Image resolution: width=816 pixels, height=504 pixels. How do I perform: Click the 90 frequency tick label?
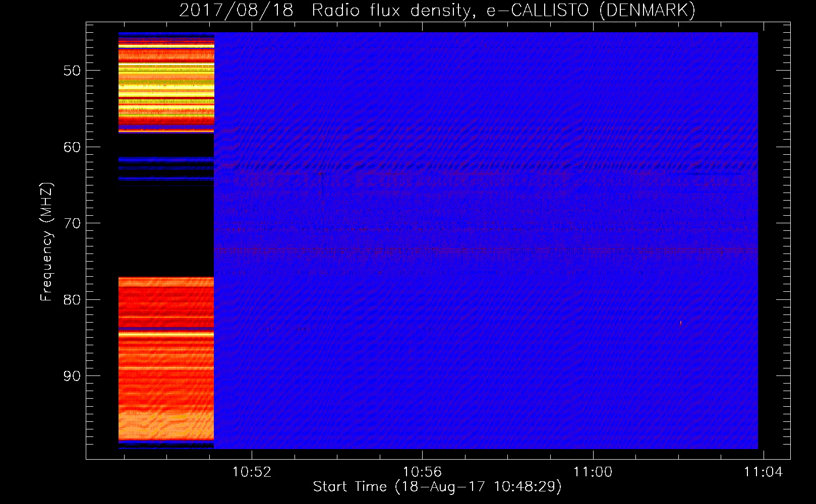pyautogui.click(x=72, y=376)
